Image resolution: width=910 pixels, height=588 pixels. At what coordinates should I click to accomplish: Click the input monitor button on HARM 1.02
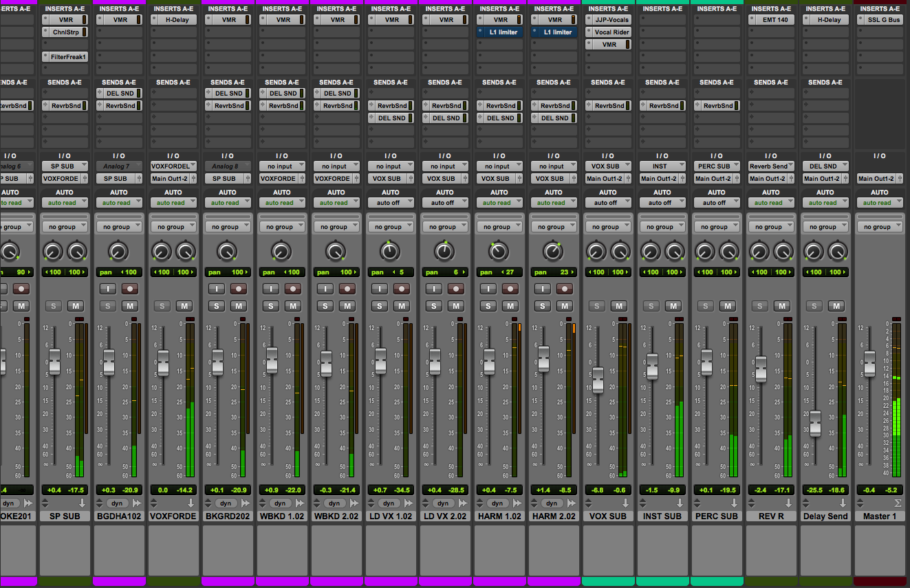488,289
